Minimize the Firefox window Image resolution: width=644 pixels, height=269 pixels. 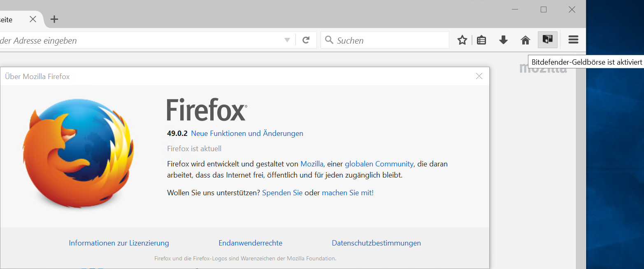tap(516, 9)
